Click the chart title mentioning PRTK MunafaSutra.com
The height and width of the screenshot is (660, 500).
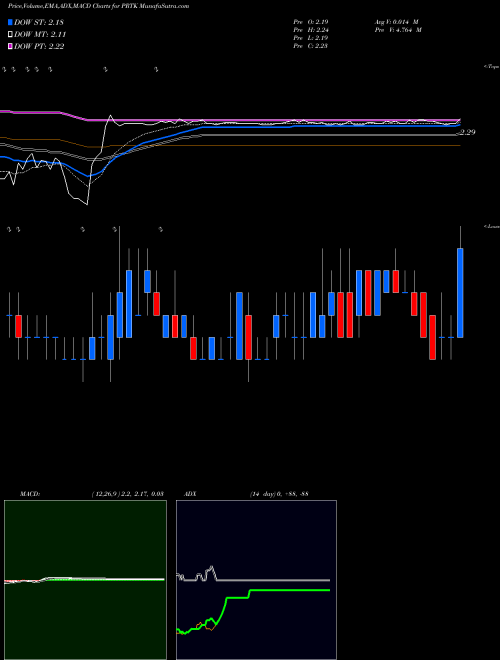98,6
